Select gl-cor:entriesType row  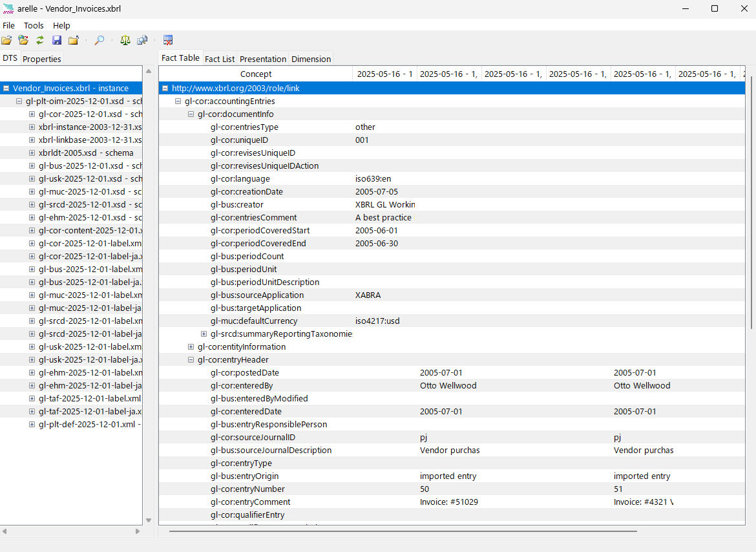coord(452,127)
